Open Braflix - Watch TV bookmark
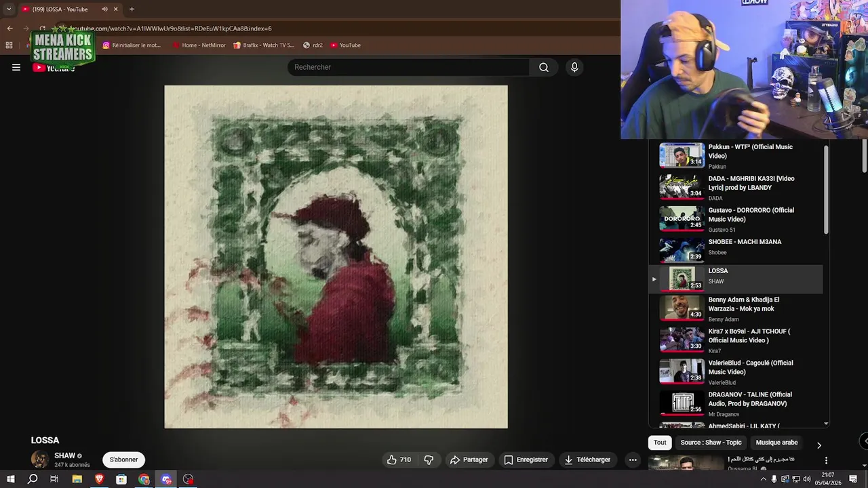 click(x=264, y=45)
